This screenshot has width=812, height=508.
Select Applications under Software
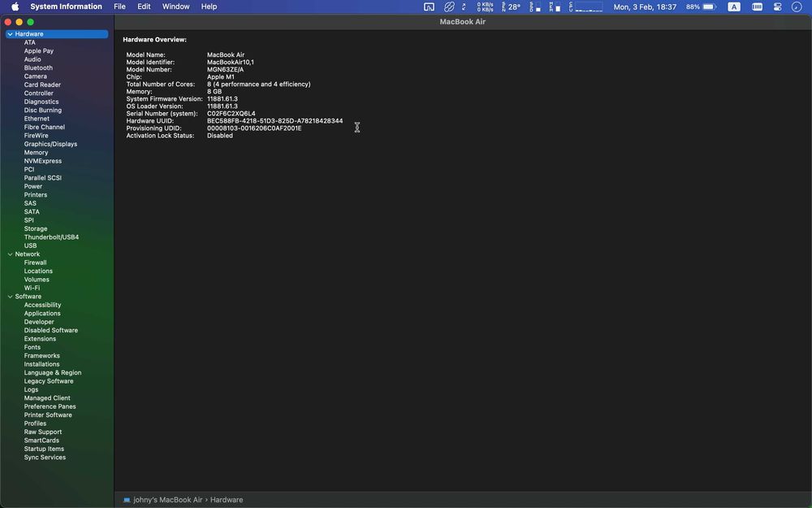coord(42,314)
